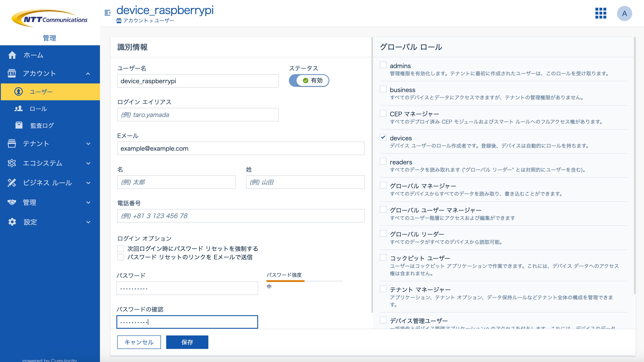The width and height of the screenshot is (644, 362).
Task: Click the ホーム (Home) sidebar icon
Action: tap(12, 55)
